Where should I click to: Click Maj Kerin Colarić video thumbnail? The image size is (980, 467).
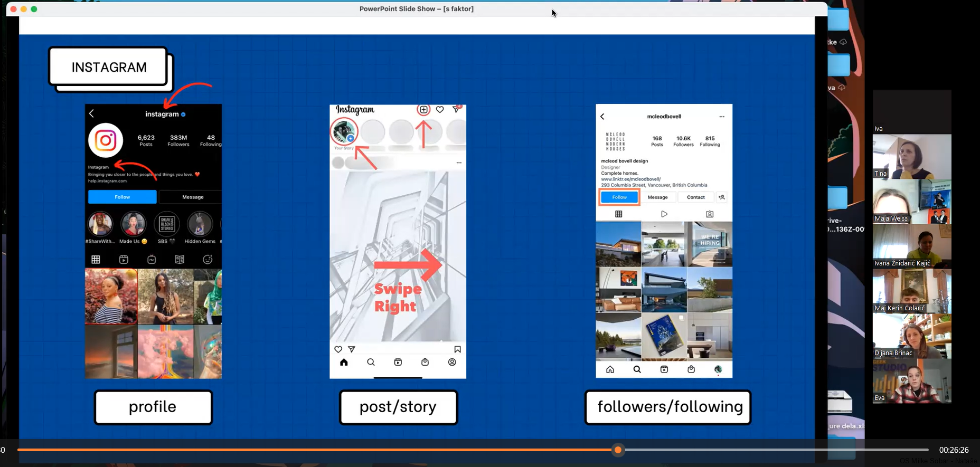(912, 291)
